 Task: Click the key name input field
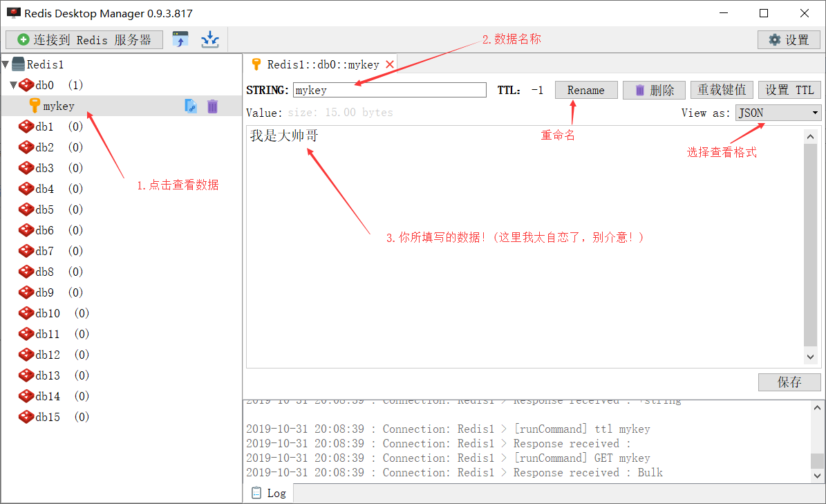[x=390, y=90]
